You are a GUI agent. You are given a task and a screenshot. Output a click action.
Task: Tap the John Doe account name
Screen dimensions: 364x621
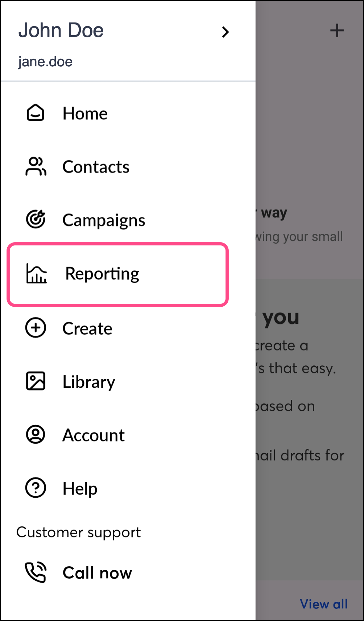coord(61,30)
